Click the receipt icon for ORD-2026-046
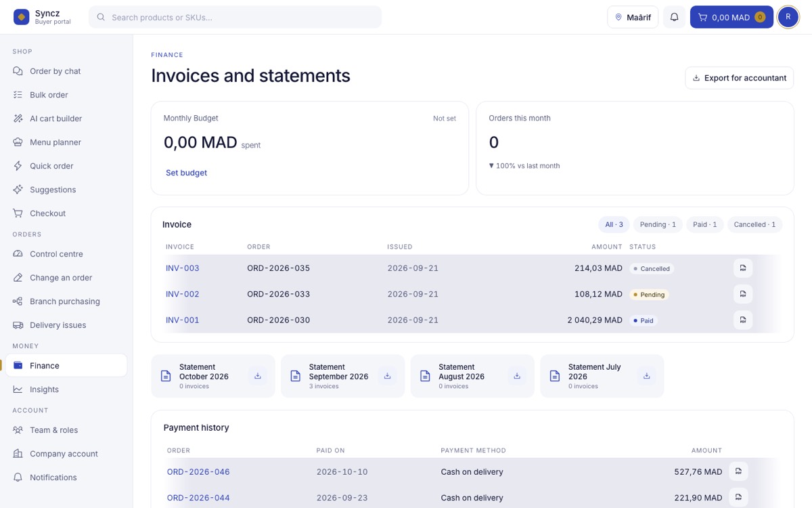 tap(738, 471)
